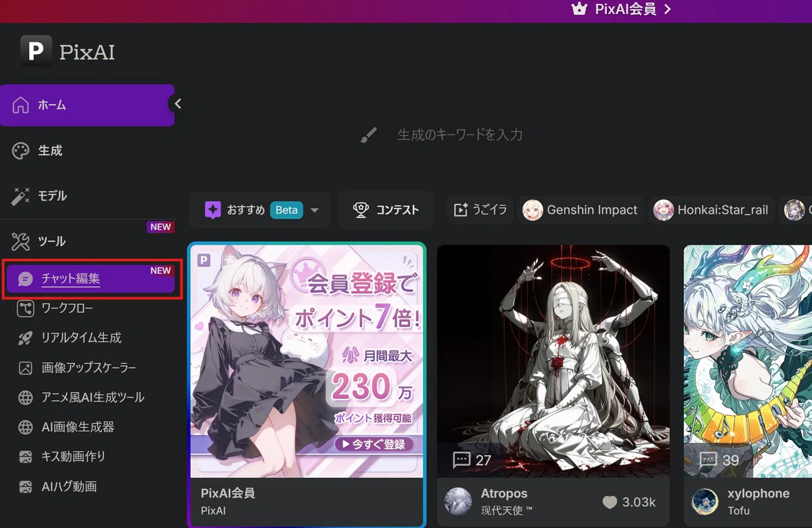Click the Genshin Impact avatar icon
812x528 pixels.
(533, 210)
